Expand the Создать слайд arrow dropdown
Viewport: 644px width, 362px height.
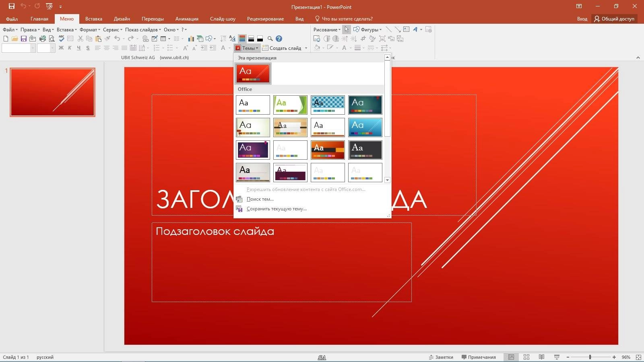306,48
